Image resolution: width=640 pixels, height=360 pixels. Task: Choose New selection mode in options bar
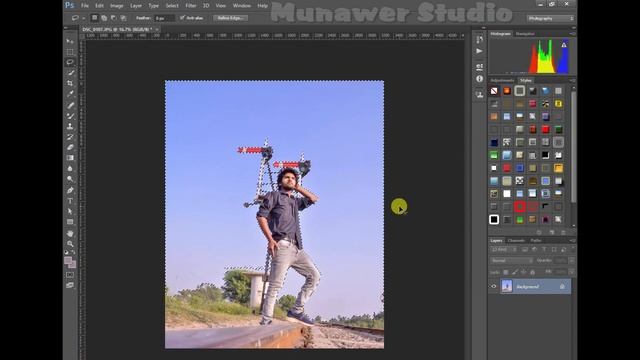(x=95, y=18)
